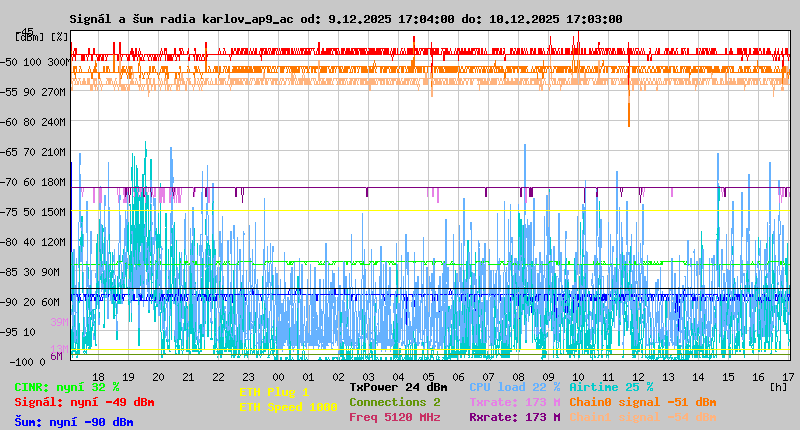Select the Txrate 173 M legend label
Screen dimensions: 800x430
[x=514, y=402]
